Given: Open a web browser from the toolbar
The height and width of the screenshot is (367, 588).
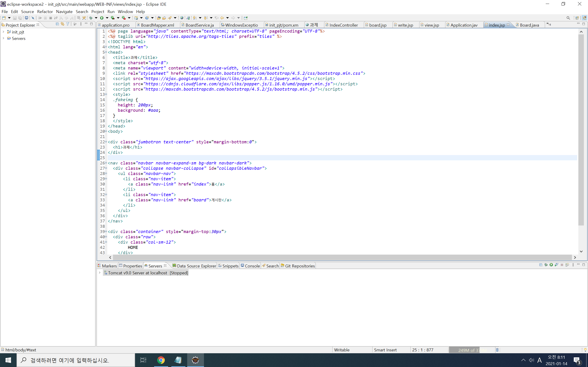Looking at the screenshot, I should point(182,18).
